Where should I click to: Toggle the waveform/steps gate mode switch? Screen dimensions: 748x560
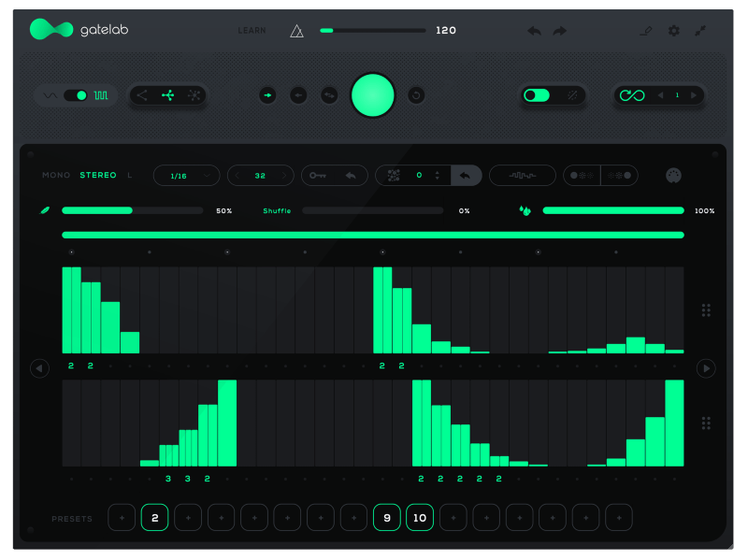coord(75,95)
